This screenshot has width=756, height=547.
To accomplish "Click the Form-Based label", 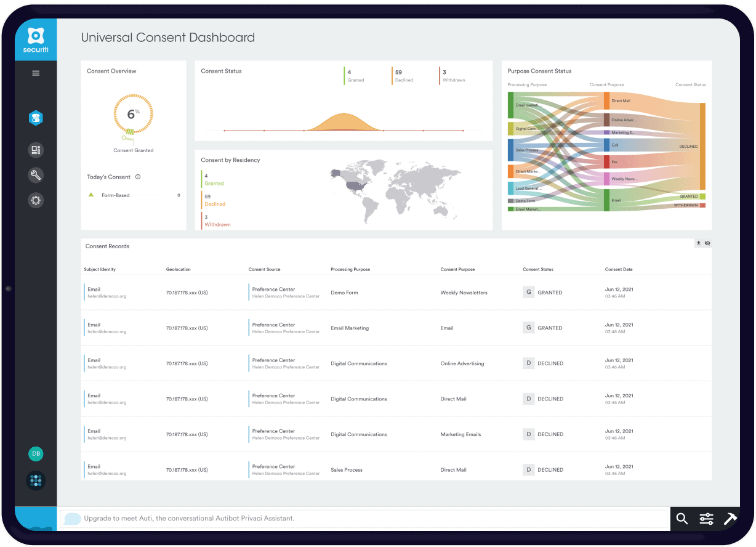I will pyautogui.click(x=116, y=195).
